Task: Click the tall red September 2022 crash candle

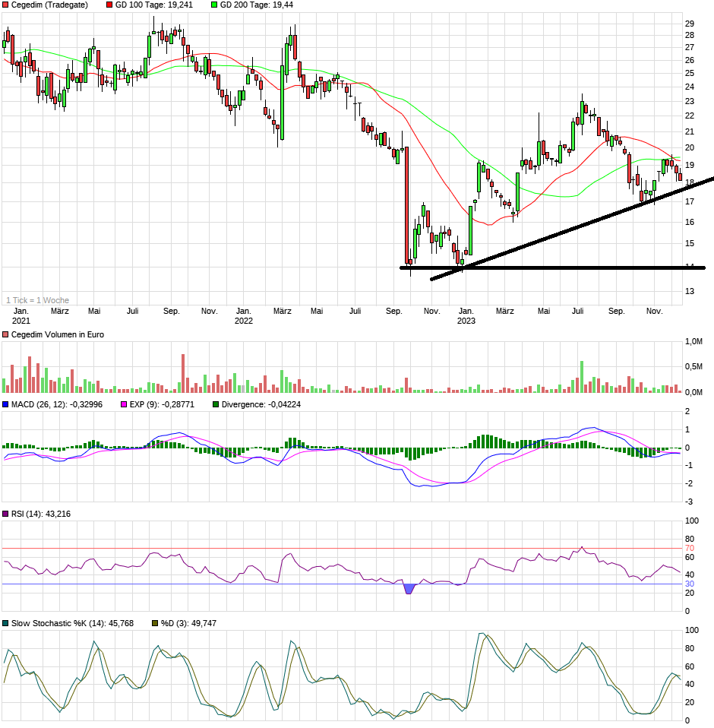Action: (x=407, y=206)
